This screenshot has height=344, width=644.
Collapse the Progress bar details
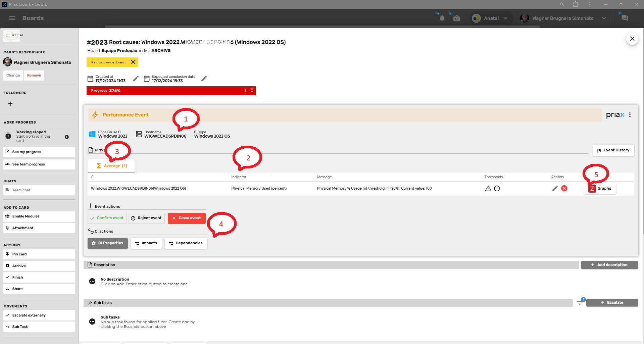click(x=252, y=91)
